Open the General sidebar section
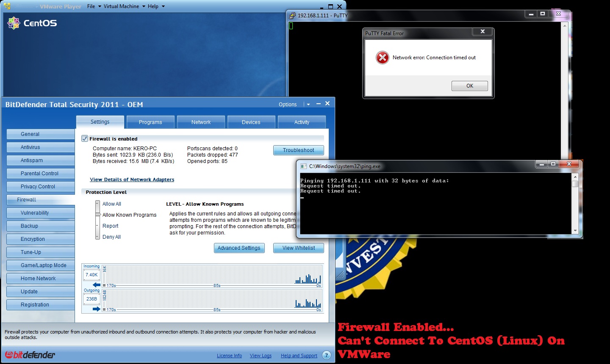The image size is (610, 364). (41, 134)
